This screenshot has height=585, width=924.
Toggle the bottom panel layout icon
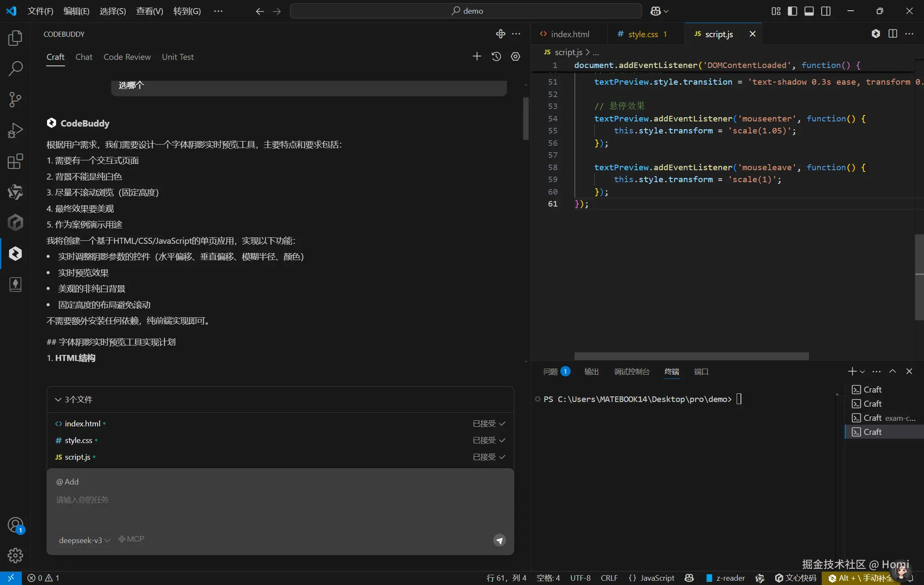pyautogui.click(x=809, y=11)
